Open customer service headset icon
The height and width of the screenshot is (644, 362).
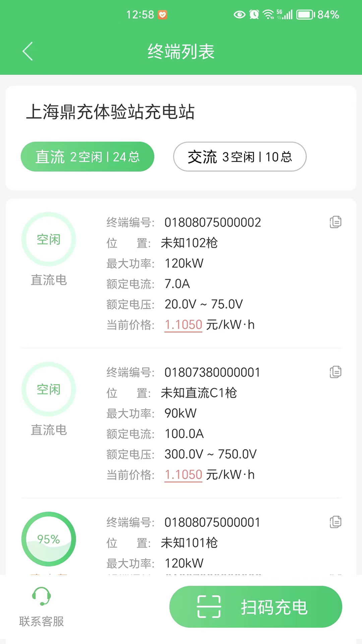click(41, 596)
